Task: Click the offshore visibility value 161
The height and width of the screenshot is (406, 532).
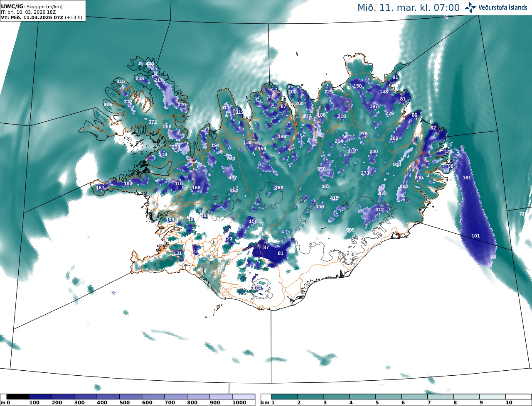Action: point(467,178)
